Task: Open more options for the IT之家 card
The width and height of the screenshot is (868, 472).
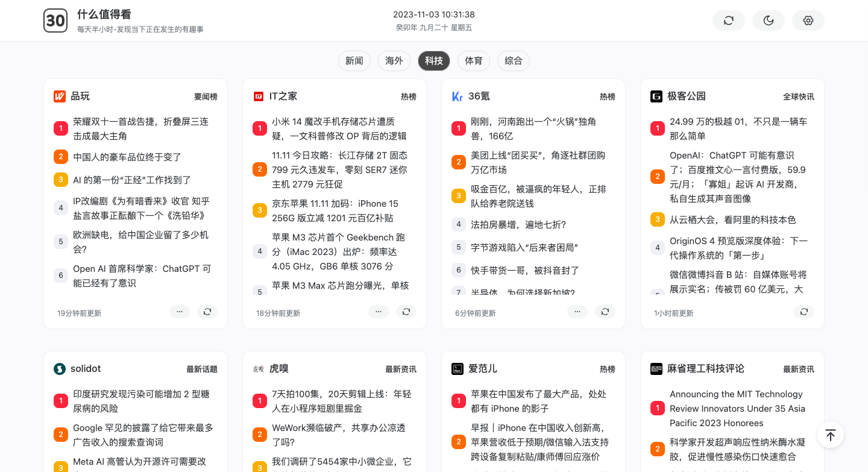Action: 379,311
